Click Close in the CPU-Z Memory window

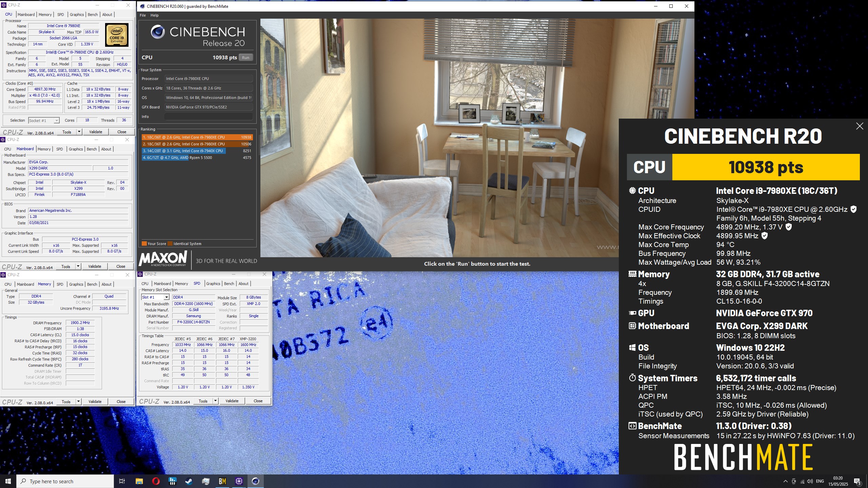point(121,402)
